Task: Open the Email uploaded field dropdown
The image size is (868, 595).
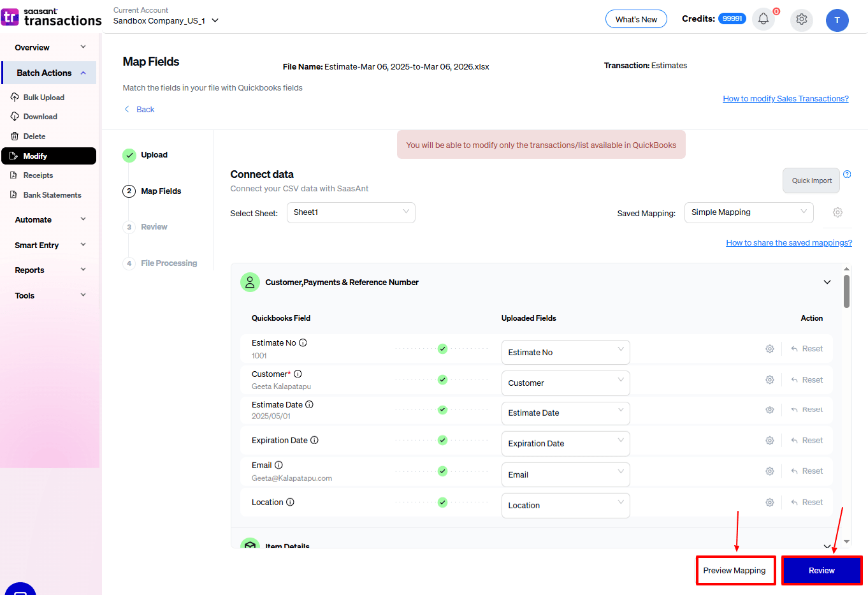Action: click(x=565, y=474)
